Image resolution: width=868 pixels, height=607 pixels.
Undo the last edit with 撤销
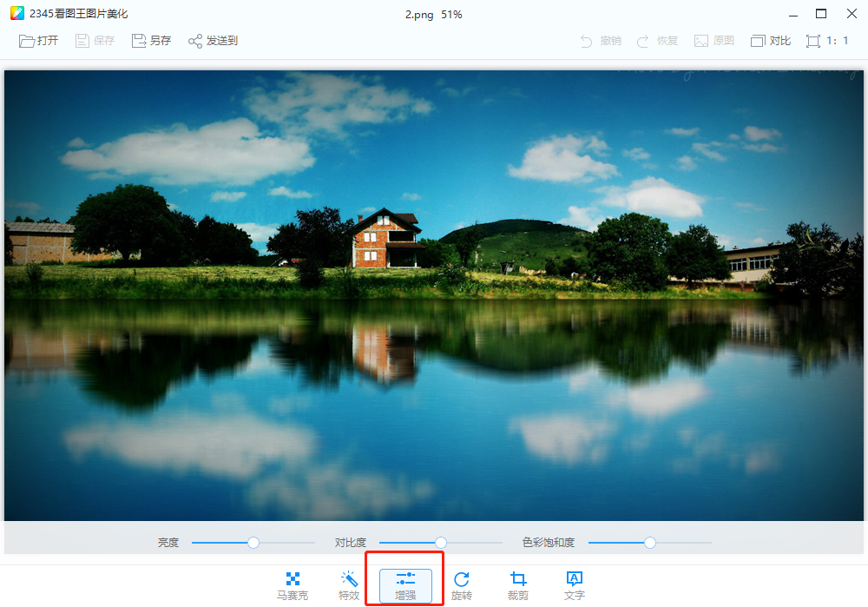(x=600, y=41)
